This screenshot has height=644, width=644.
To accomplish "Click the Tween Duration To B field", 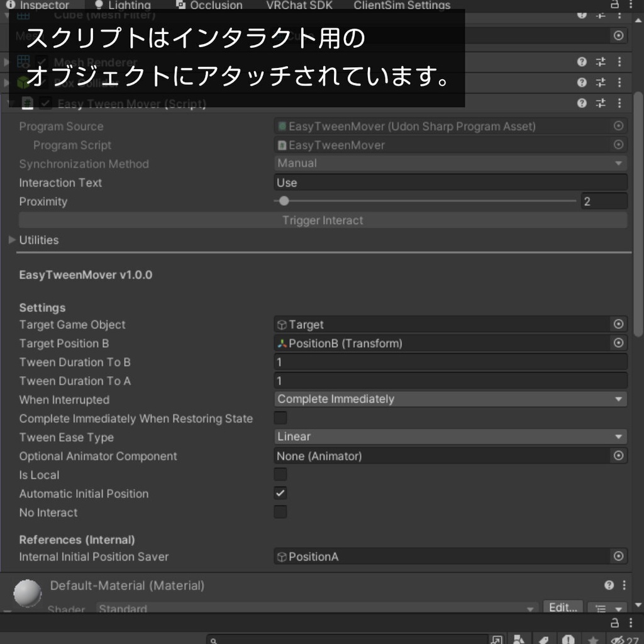I will click(x=450, y=362).
